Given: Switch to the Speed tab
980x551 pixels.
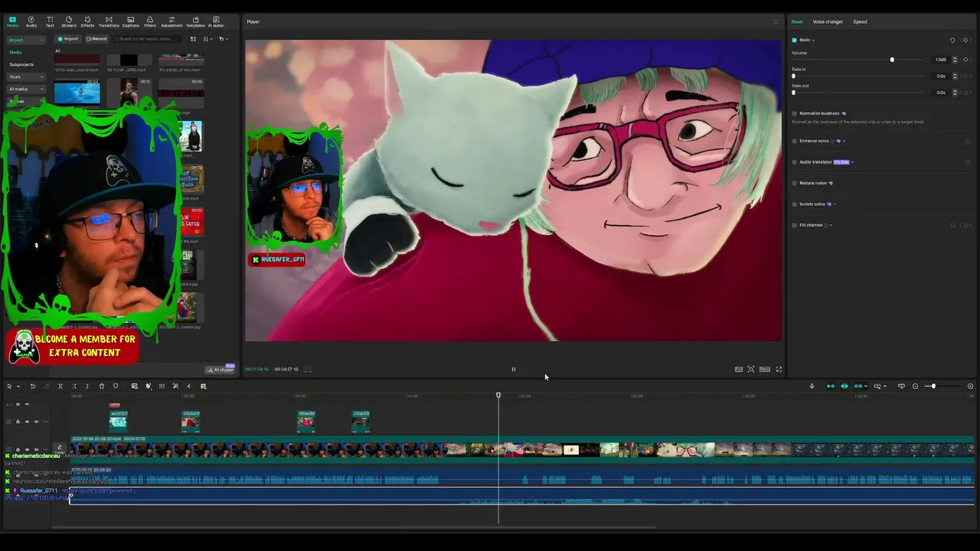Looking at the screenshot, I should pos(860,21).
